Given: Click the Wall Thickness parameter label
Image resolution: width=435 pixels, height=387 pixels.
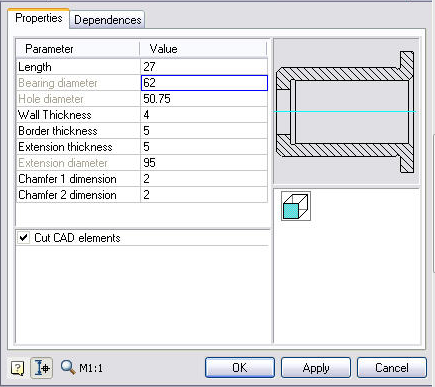Looking at the screenshot, I should tap(55, 115).
